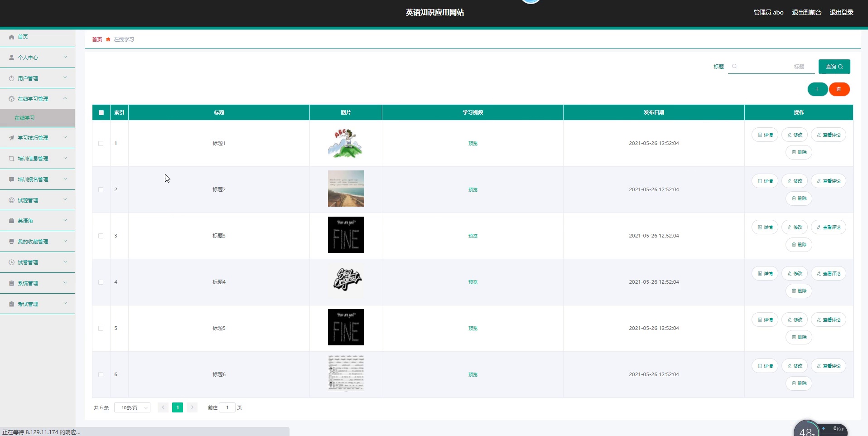Click the 英语角 briefcase icon
Screen dimensions: 868x436
point(11,221)
